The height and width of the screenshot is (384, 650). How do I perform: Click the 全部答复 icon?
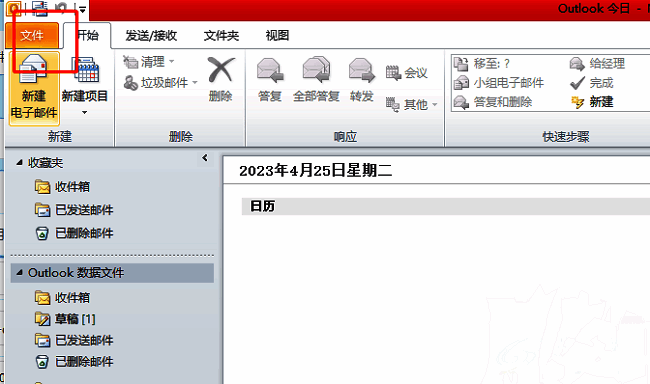tap(316, 70)
